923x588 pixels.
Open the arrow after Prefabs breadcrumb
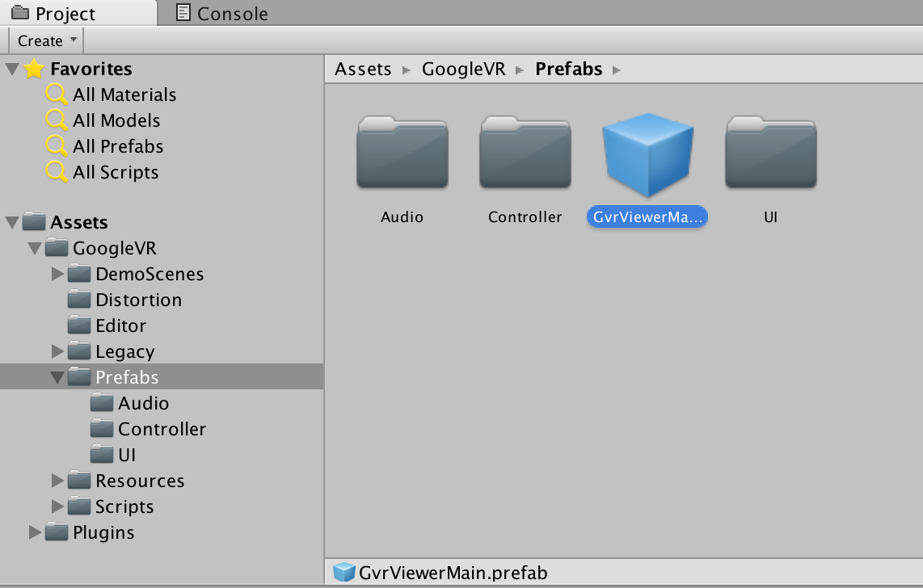(x=617, y=70)
